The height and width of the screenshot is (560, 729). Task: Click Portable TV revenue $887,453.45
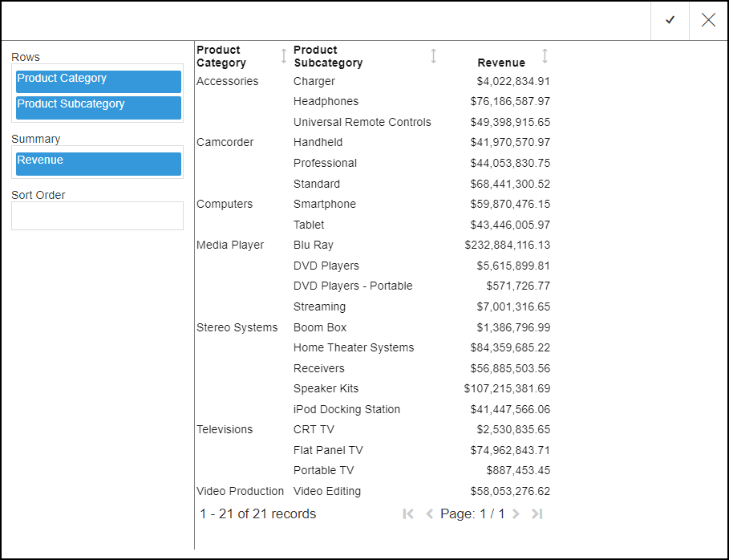tap(518, 470)
